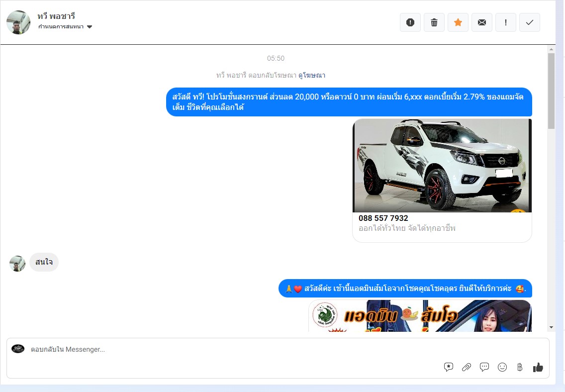This screenshot has width=565, height=392.
Task: Click the 05:50 timestamp
Action: pyautogui.click(x=276, y=58)
